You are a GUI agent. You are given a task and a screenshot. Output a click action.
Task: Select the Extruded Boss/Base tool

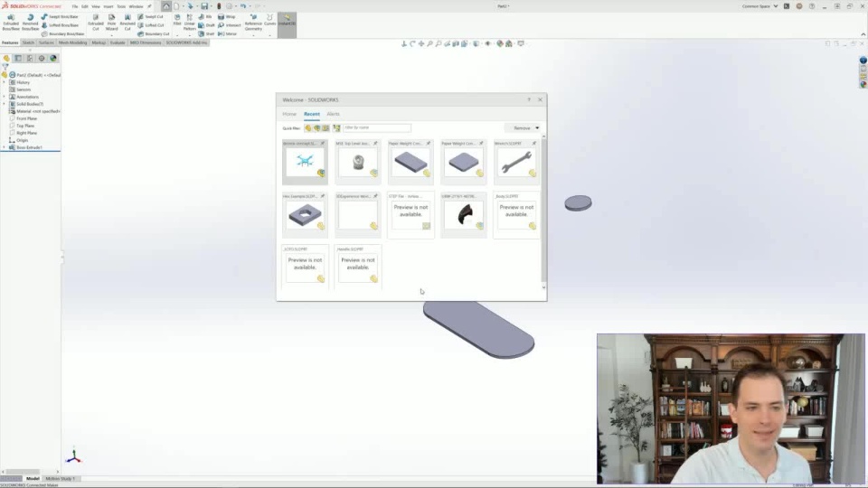11,22
